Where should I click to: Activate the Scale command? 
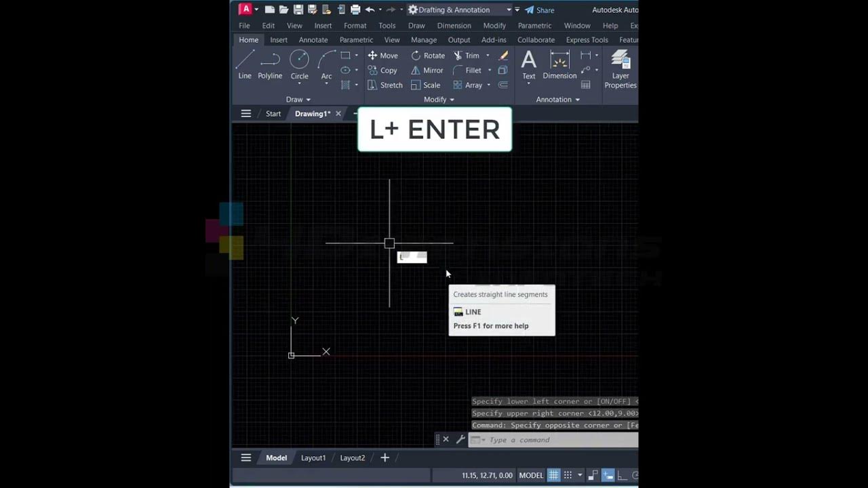point(426,85)
